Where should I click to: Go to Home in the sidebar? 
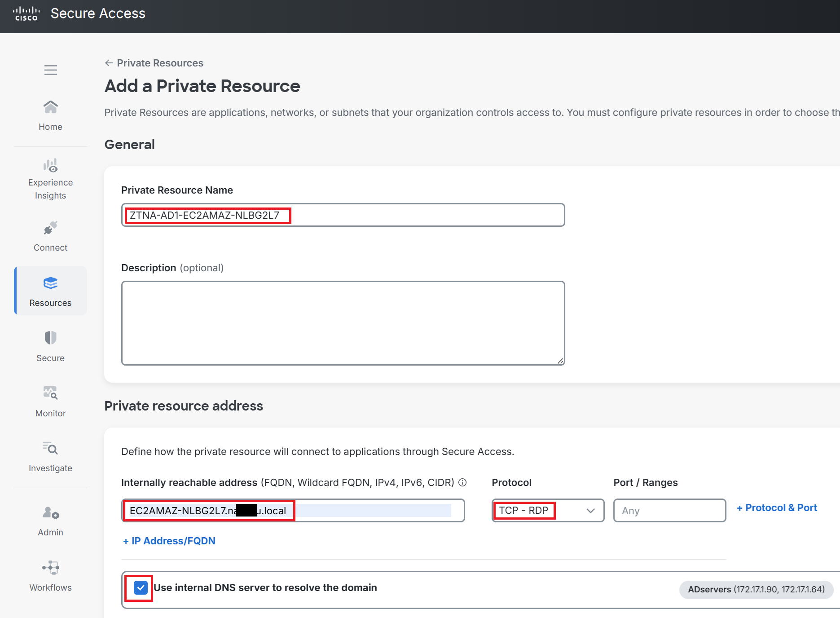click(50, 115)
